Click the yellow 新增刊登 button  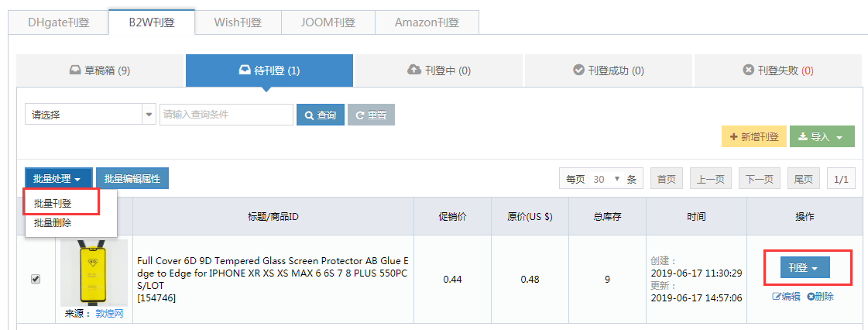(754, 137)
